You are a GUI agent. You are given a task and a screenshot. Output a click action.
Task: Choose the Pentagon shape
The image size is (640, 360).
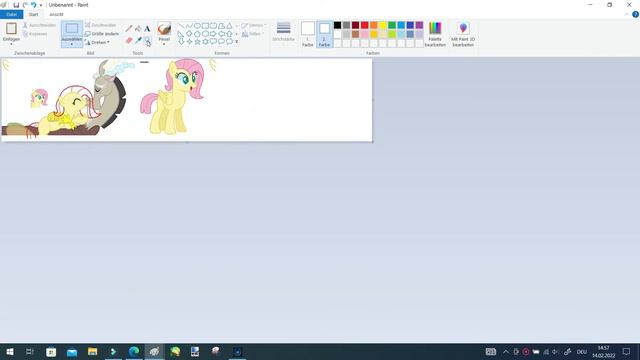click(197, 33)
